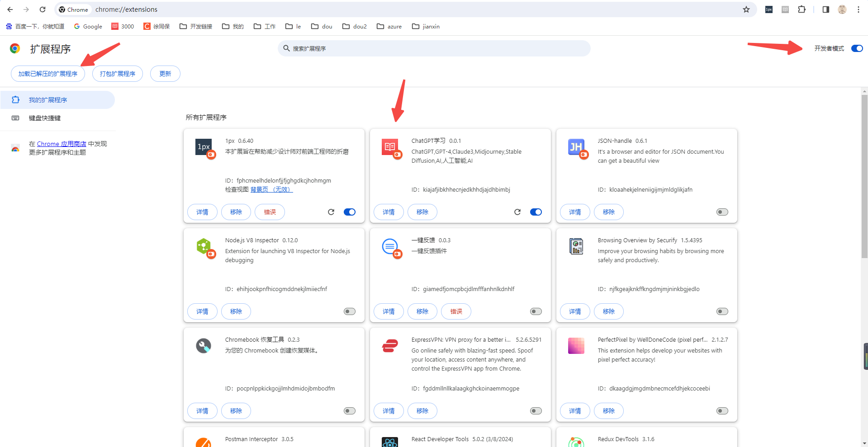Click the Node.js V8 Inspector logo
Viewport: 868px width, 447px height.
204,246
